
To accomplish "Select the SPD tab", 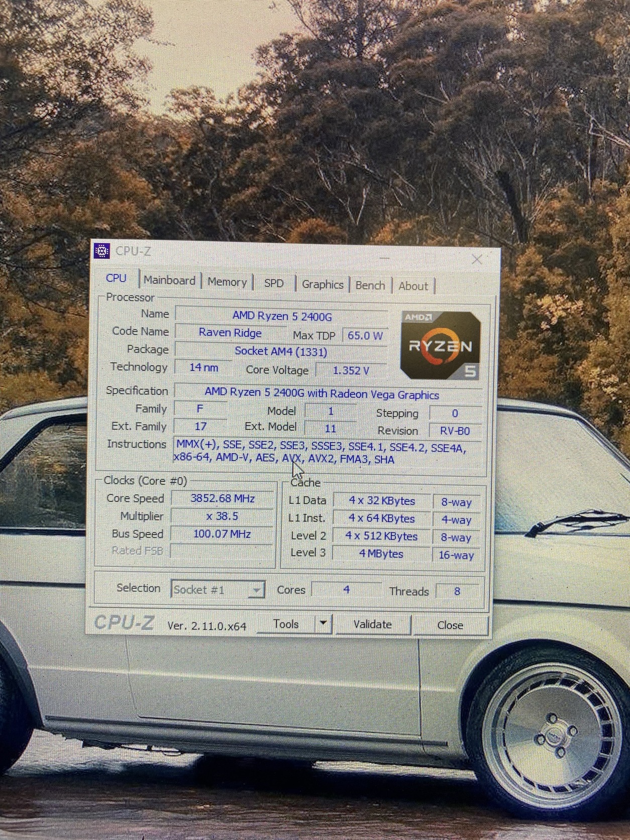I will click(274, 283).
